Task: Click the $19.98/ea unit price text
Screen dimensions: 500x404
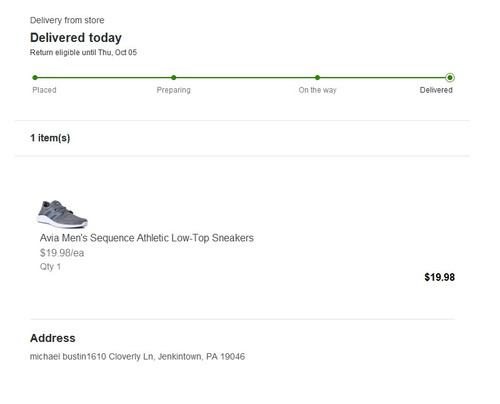Action: (x=62, y=253)
